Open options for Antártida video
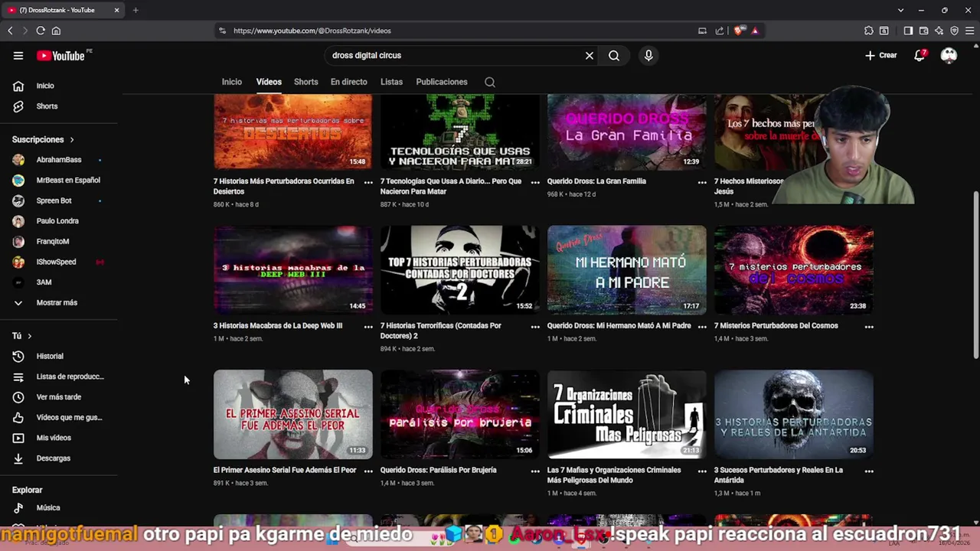This screenshot has width=980, height=551. click(x=869, y=471)
